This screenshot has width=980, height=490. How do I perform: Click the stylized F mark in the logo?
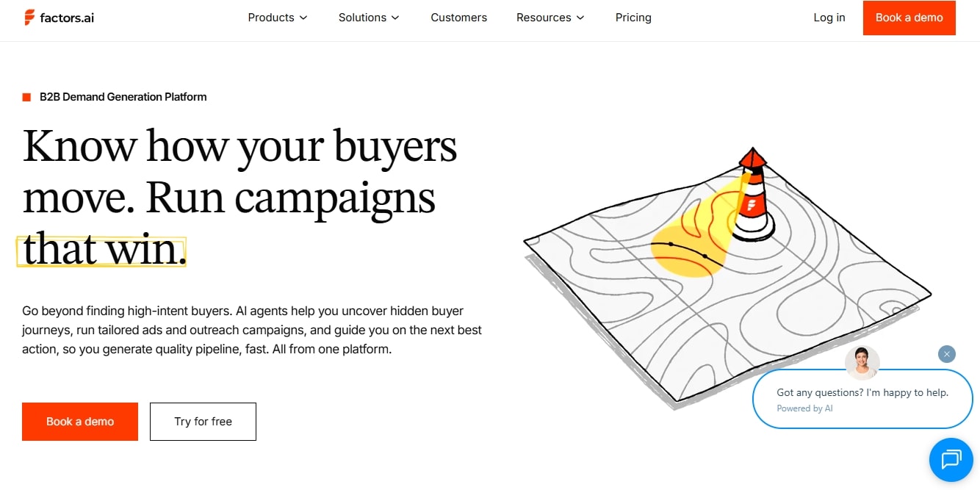28,17
